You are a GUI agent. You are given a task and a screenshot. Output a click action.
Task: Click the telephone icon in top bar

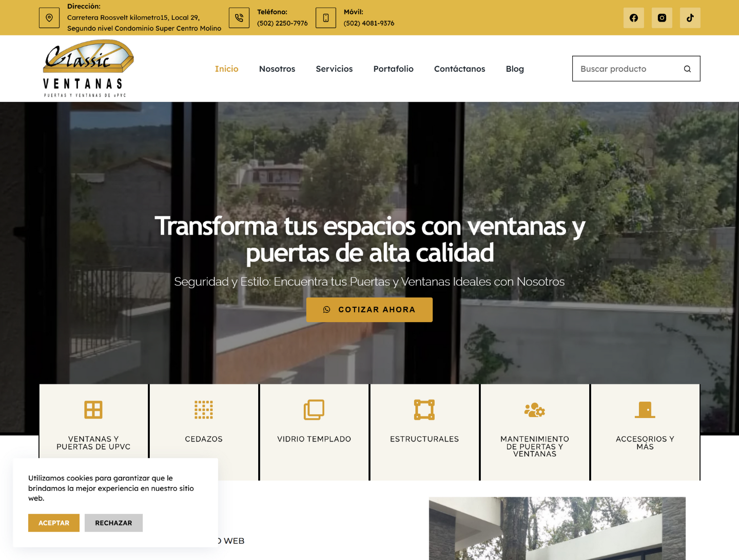(239, 18)
